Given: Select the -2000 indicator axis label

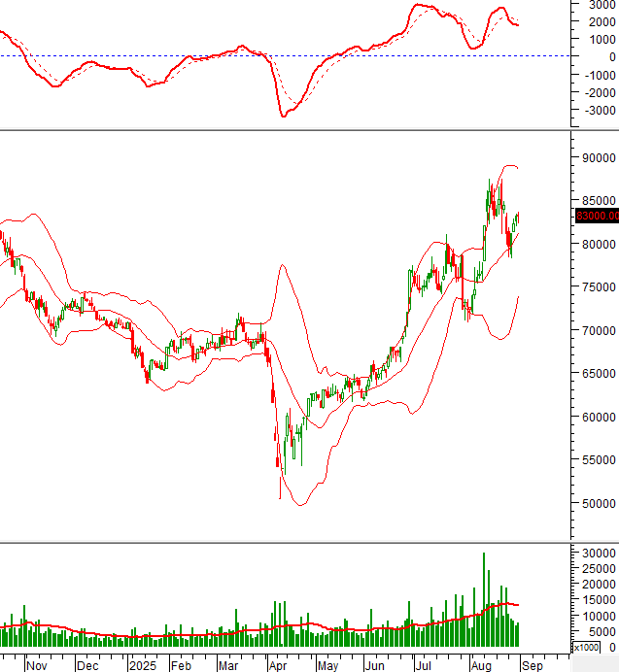Looking at the screenshot, I should coord(601,93).
